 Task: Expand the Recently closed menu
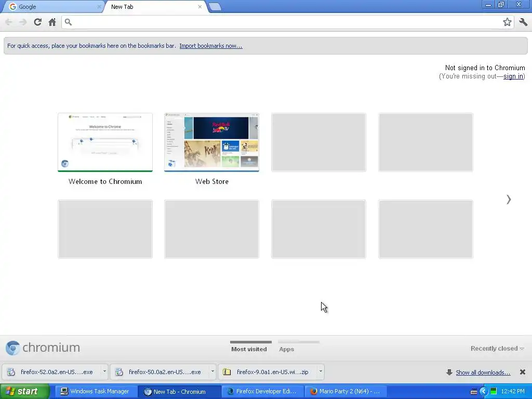click(497, 349)
